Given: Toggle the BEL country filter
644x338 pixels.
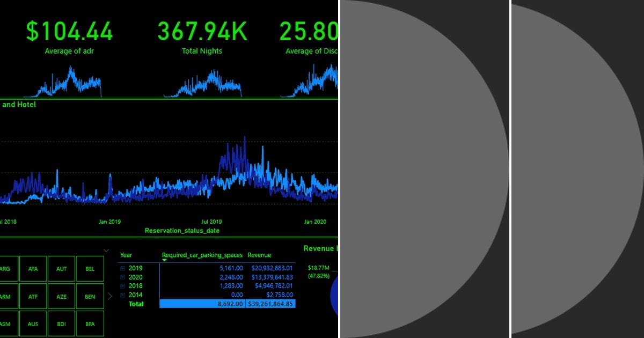Looking at the screenshot, I should [x=89, y=268].
